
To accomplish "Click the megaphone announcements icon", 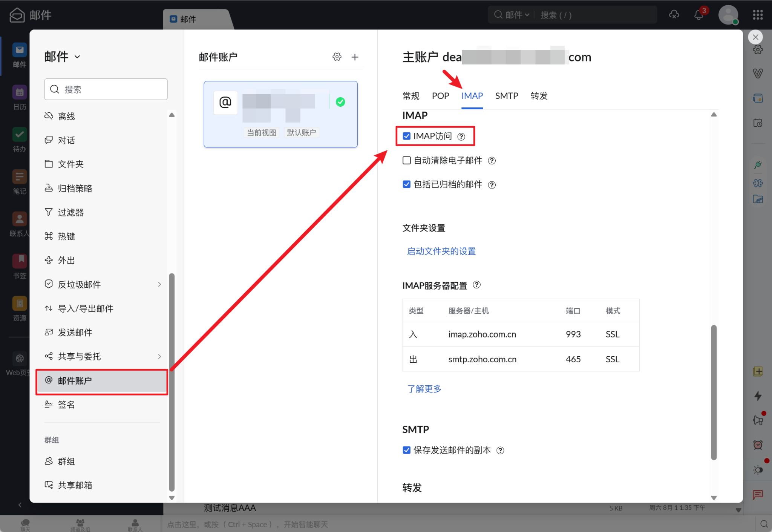I will coord(758,420).
